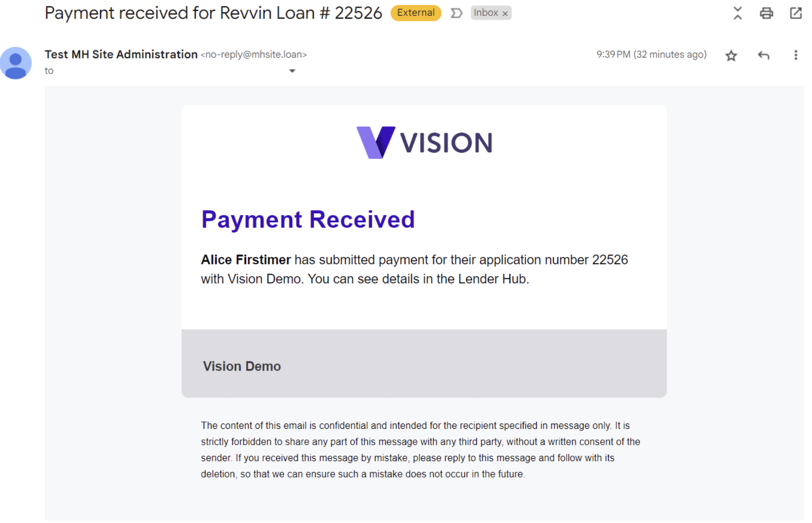The height and width of the screenshot is (523, 812).
Task: Click the sender's profile avatar
Action: pyautogui.click(x=16, y=63)
